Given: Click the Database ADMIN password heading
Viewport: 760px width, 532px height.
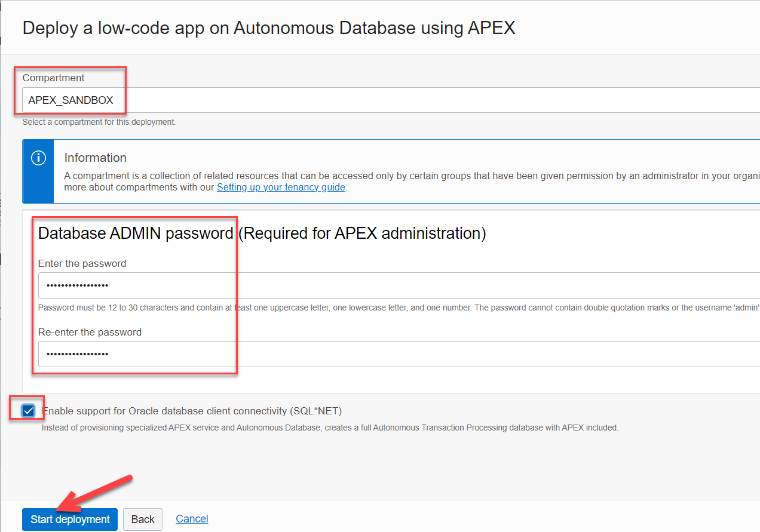Looking at the screenshot, I should 262,233.
